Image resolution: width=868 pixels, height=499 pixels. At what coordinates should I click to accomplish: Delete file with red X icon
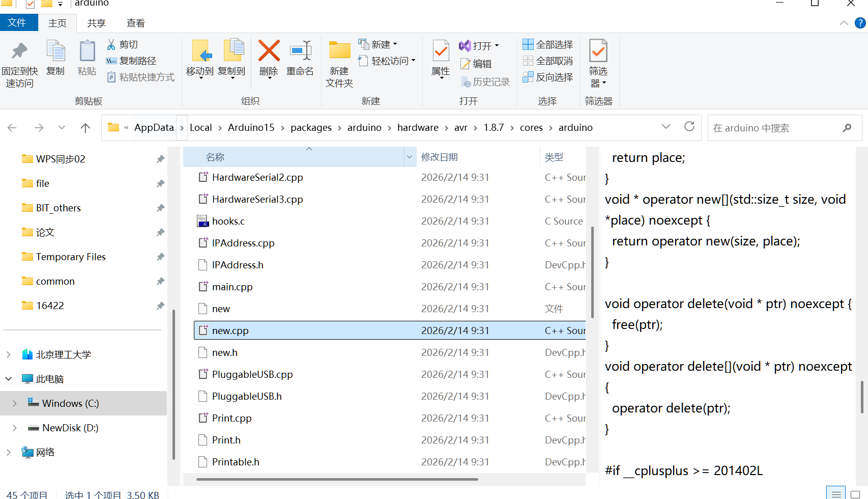point(269,59)
